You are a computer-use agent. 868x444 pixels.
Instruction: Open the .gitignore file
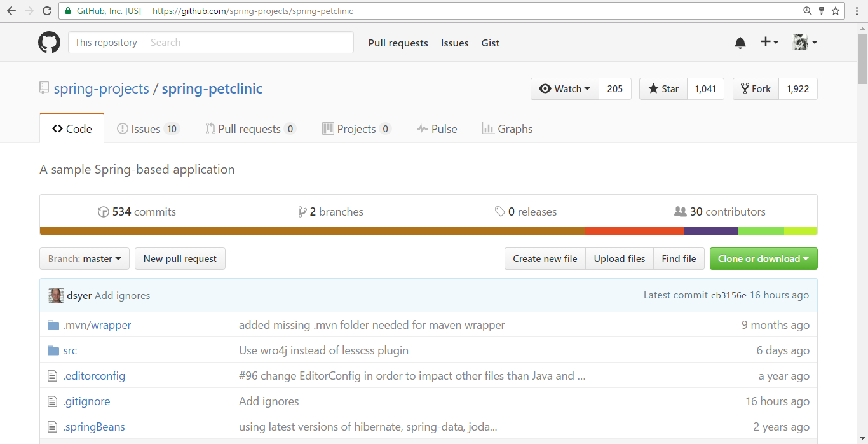tap(86, 401)
